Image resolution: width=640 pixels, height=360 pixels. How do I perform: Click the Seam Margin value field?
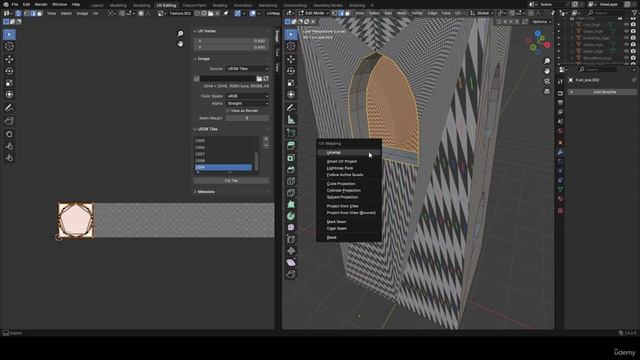(247, 118)
